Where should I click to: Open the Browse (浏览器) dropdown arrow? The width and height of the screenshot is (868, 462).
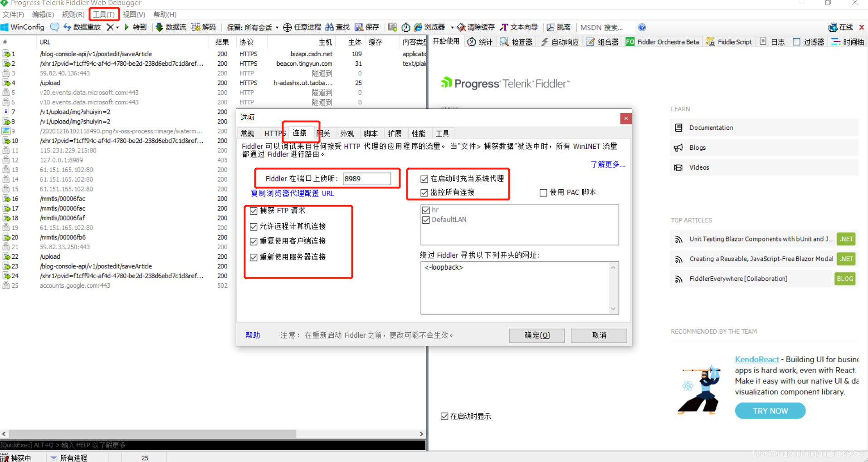pyautogui.click(x=452, y=27)
